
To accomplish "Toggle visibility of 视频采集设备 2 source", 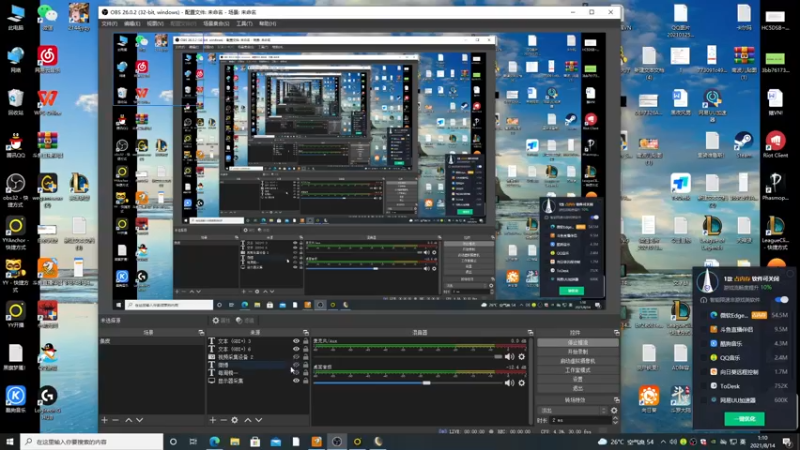I will (x=296, y=357).
